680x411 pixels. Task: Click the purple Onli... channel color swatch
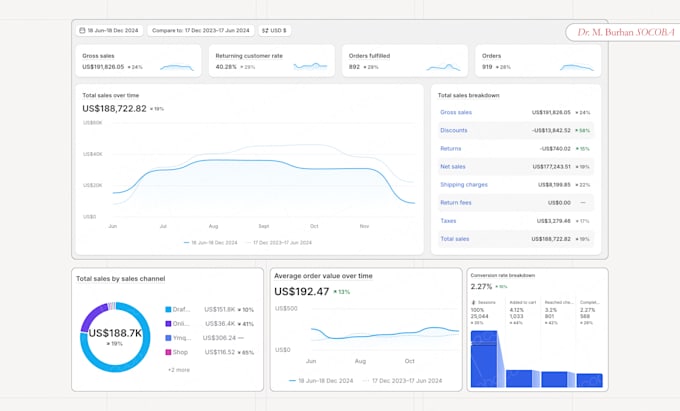point(168,323)
